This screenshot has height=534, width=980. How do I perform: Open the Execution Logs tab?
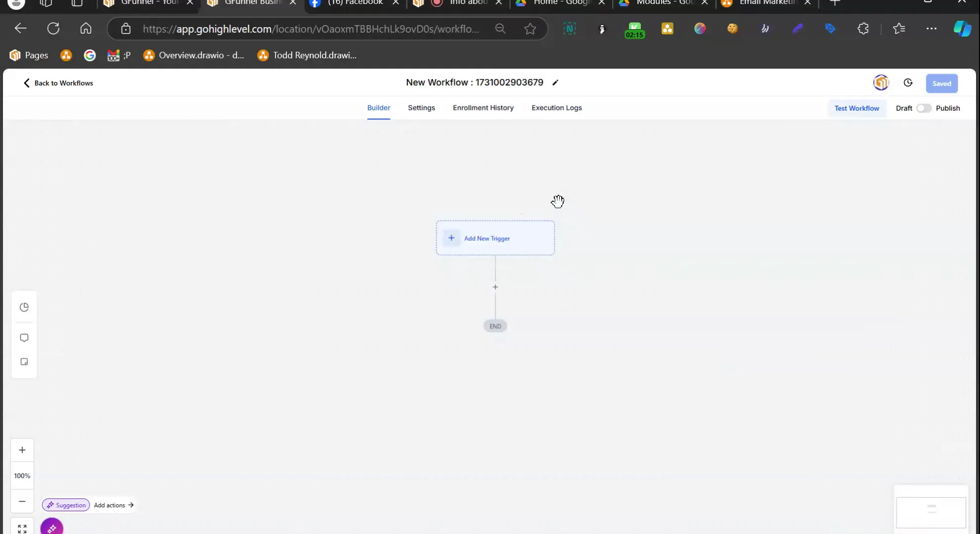coord(557,108)
